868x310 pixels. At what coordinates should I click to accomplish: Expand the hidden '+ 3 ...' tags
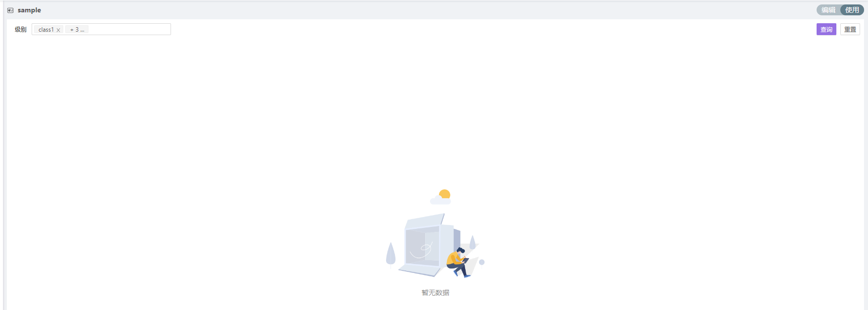(x=77, y=30)
